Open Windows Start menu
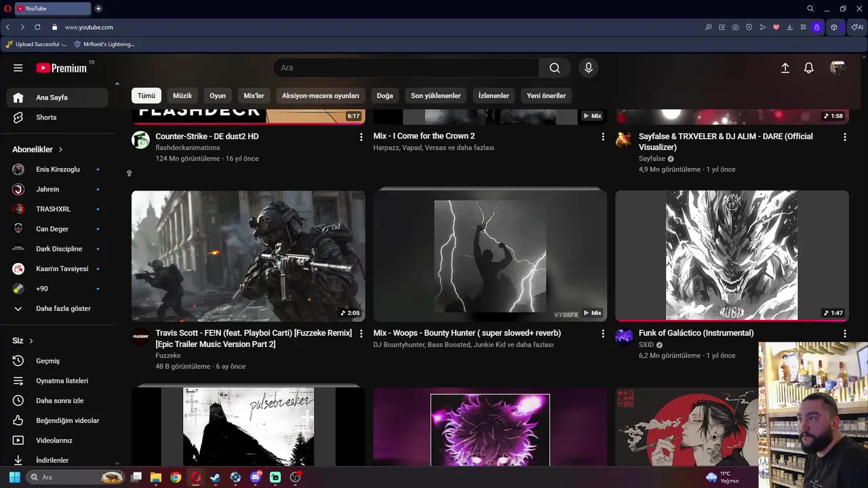The height and width of the screenshot is (488, 868). tap(14, 477)
